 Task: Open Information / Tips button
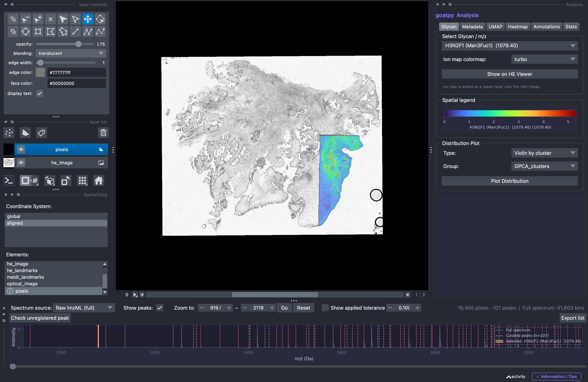556,377
